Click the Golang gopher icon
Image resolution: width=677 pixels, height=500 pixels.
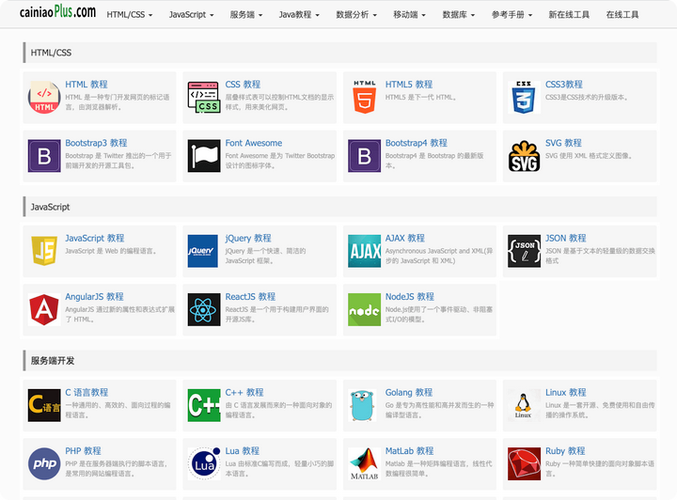364,405
